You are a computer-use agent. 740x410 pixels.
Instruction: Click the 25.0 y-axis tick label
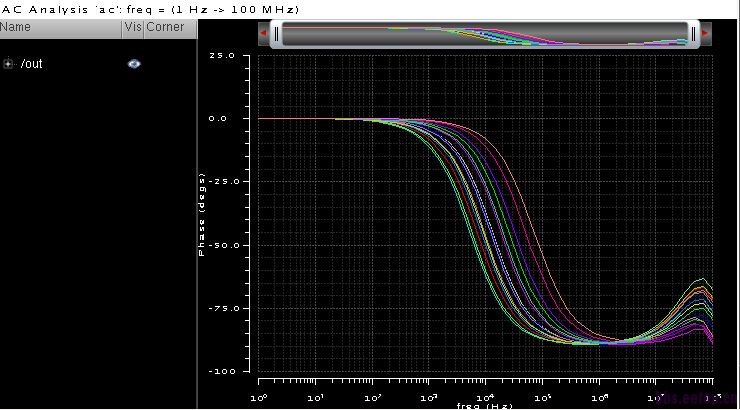click(222, 55)
